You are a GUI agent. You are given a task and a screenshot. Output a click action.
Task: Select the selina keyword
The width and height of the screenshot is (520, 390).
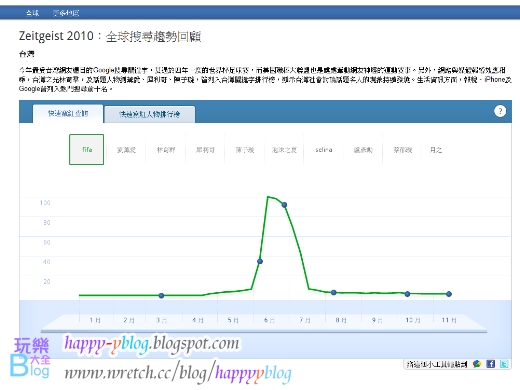pos(324,150)
